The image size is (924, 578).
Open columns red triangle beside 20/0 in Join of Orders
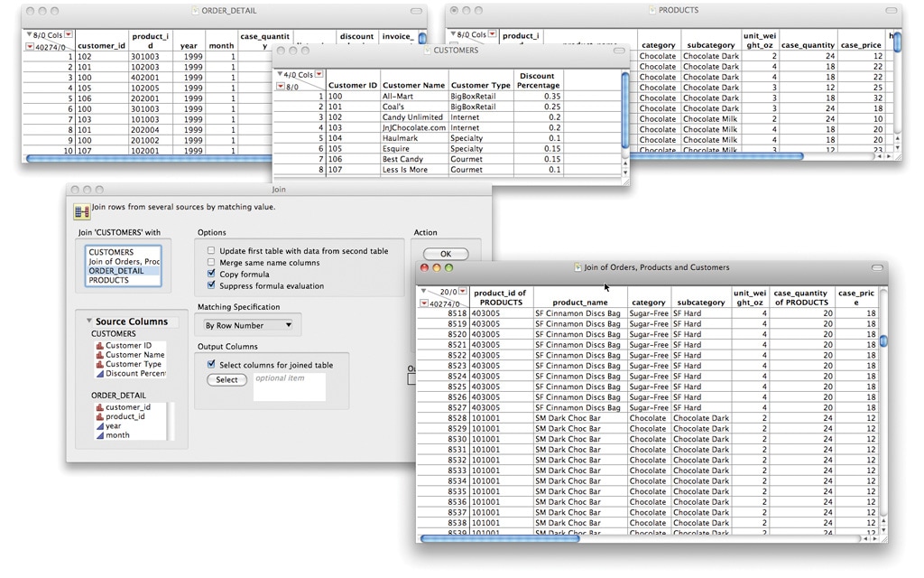[x=463, y=292]
